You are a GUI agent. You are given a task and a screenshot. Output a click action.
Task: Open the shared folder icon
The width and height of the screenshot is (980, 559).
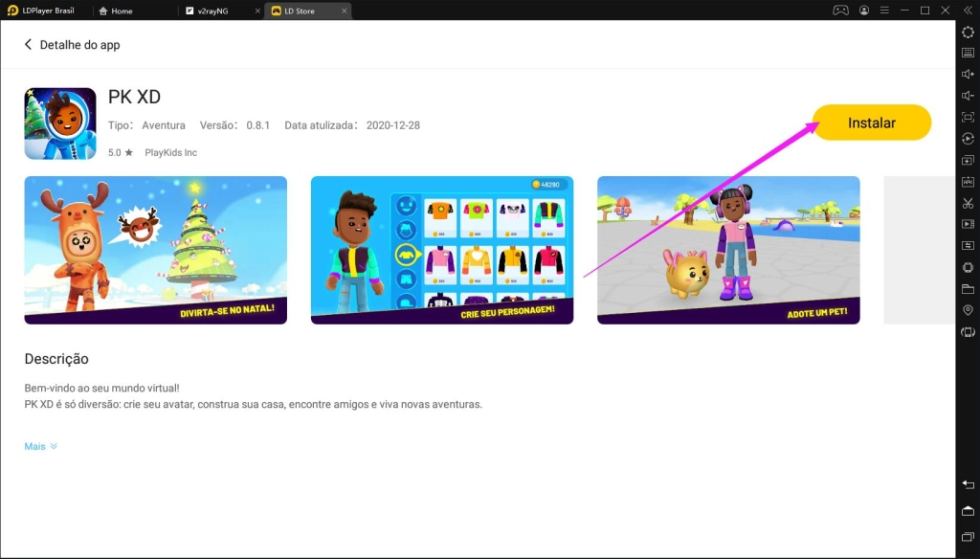point(968,289)
